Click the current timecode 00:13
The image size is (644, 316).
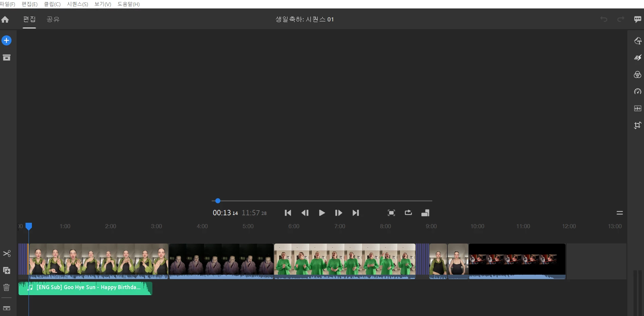[x=222, y=213]
